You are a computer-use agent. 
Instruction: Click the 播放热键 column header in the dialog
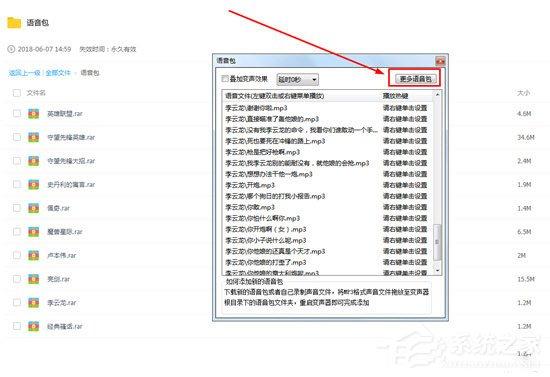click(x=395, y=96)
